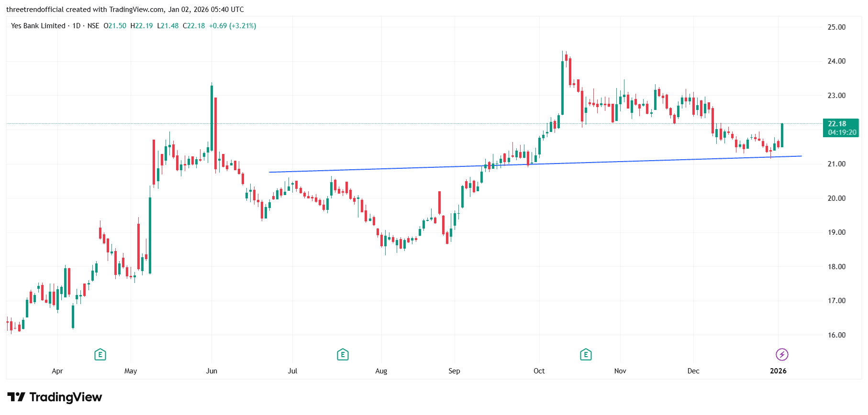
Task: Click the earnings marker in late July
Action: coord(343,354)
